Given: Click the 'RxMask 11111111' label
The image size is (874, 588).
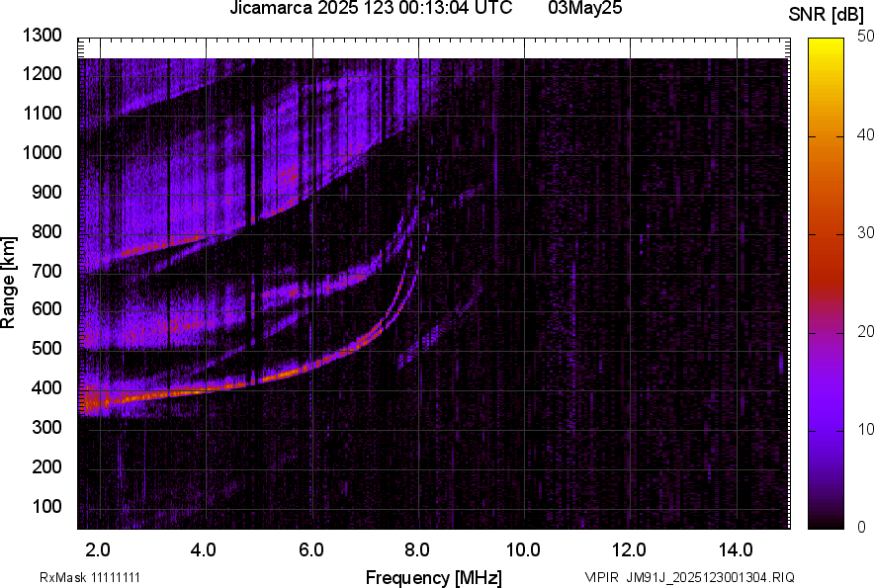Looking at the screenshot, I should (x=89, y=577).
